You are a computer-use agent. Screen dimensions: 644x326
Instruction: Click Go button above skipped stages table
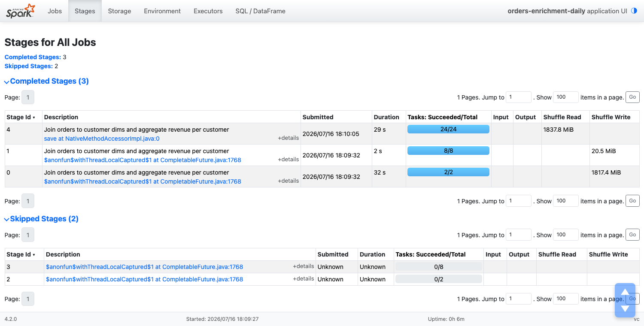point(632,235)
